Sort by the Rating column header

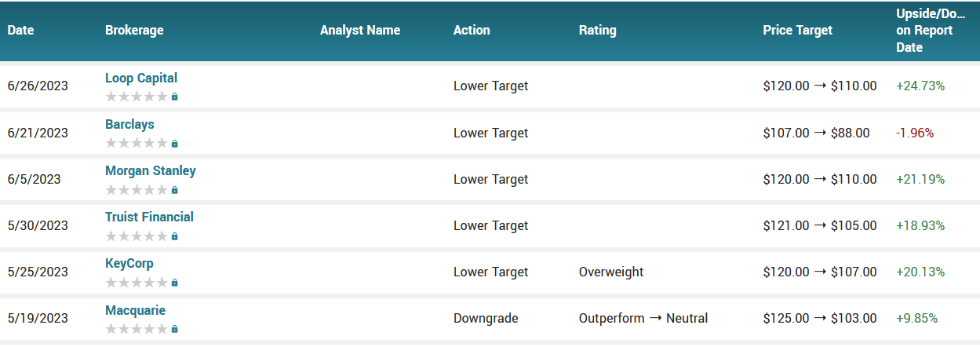tap(597, 31)
